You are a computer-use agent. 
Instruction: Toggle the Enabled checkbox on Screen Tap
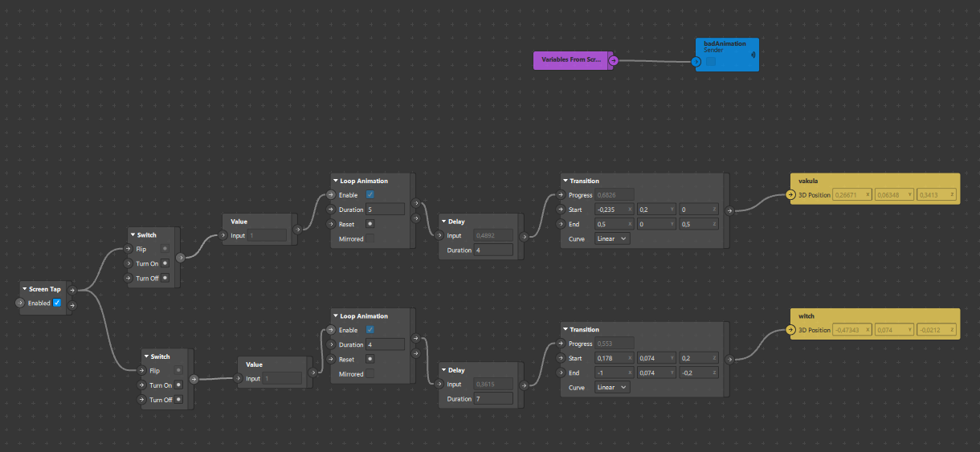point(57,303)
